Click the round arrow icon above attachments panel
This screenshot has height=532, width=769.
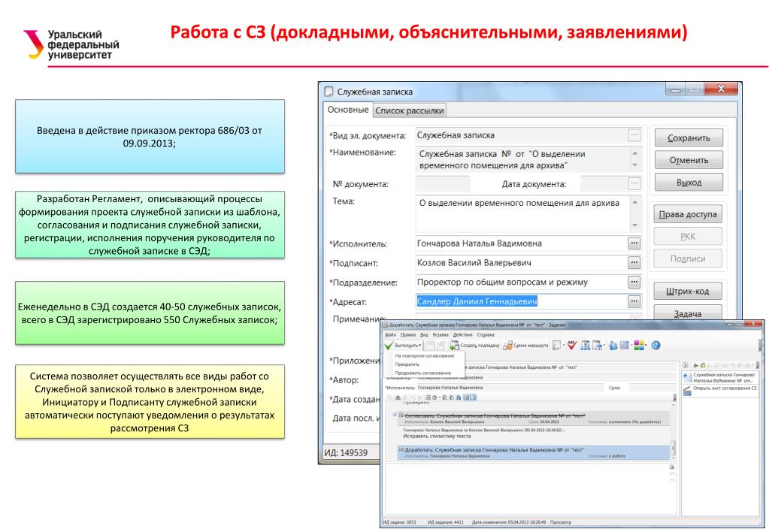point(686,364)
